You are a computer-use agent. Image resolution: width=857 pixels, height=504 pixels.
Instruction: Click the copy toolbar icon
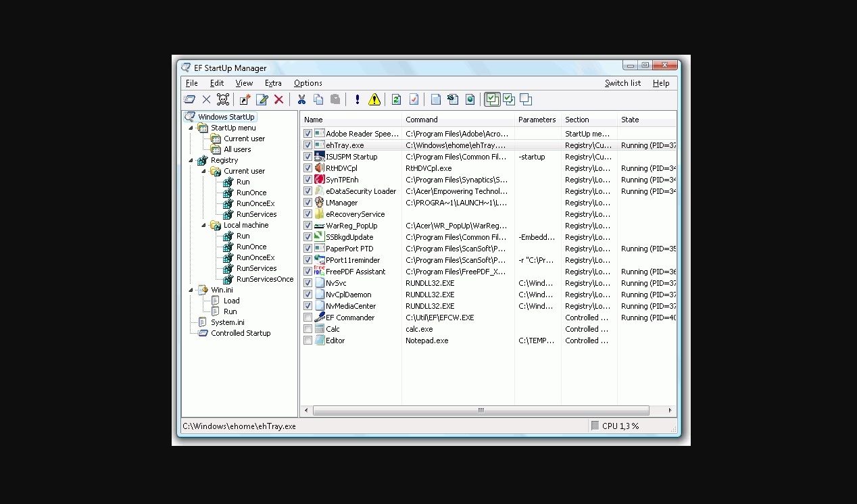[x=318, y=100]
